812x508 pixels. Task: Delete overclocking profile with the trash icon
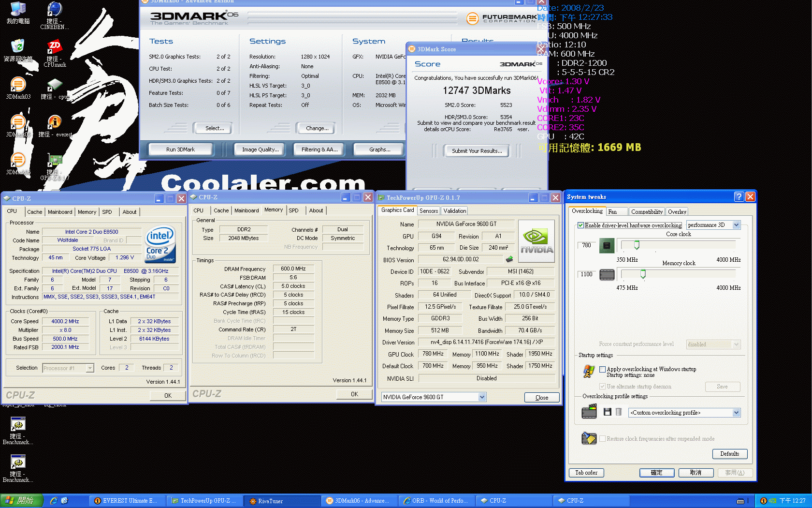point(619,412)
